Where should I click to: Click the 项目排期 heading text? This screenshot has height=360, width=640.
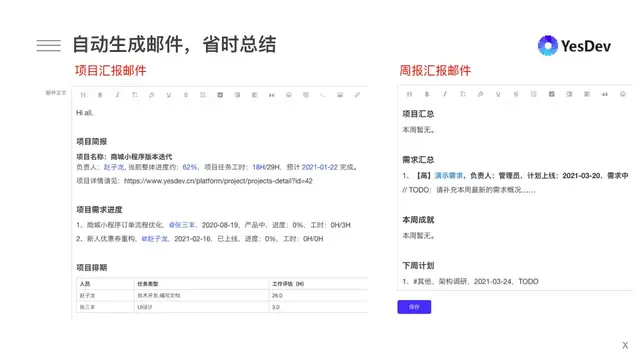pyautogui.click(x=91, y=268)
